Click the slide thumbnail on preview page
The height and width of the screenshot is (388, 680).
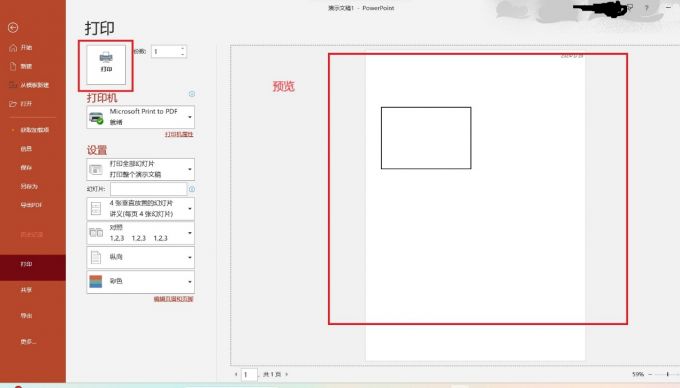pos(426,138)
